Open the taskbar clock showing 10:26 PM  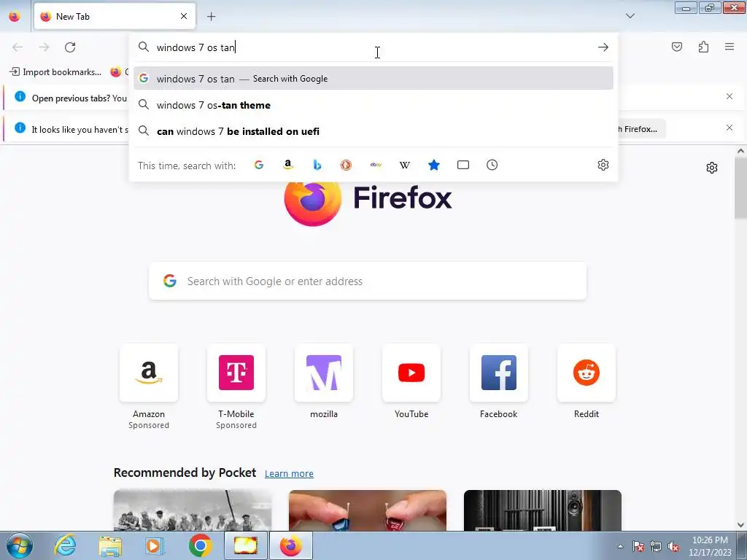coord(710,546)
